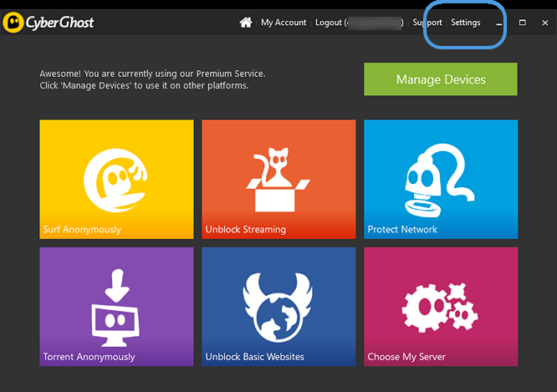
Task: Choose the Protect Network tile
Action: pyautogui.click(x=441, y=180)
